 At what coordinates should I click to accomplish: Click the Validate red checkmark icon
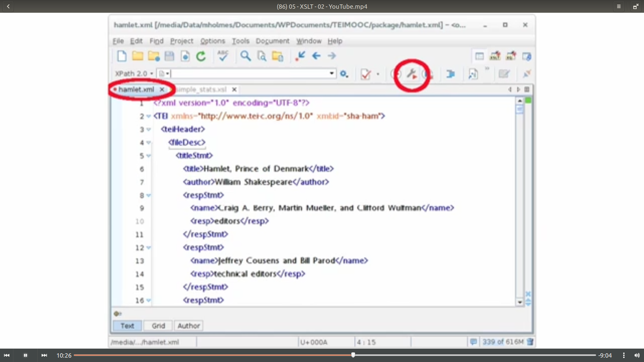click(365, 74)
